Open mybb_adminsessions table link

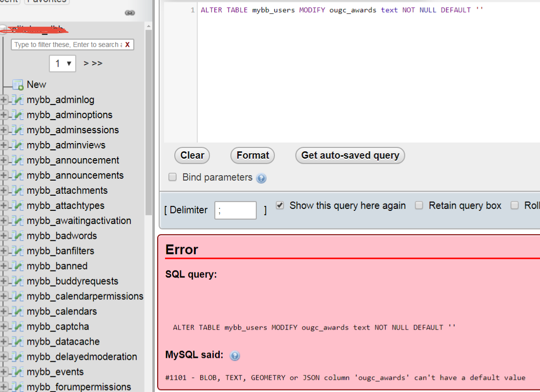tap(73, 130)
